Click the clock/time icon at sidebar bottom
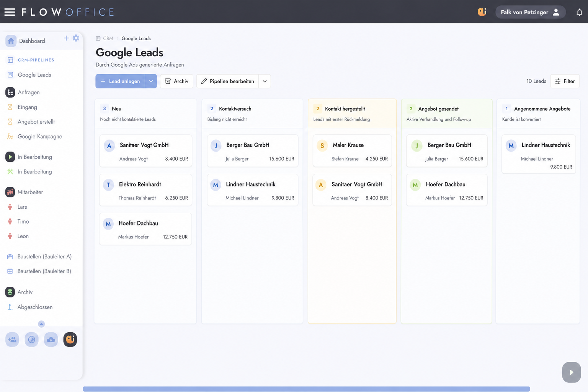Image resolution: width=588 pixels, height=392 pixels. [31, 340]
